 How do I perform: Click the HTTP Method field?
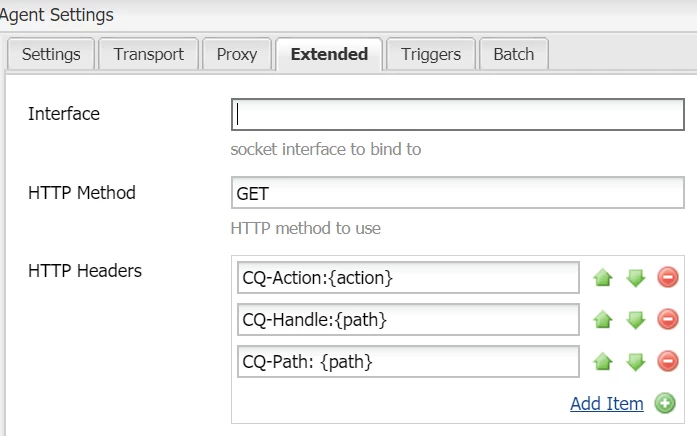(x=456, y=192)
